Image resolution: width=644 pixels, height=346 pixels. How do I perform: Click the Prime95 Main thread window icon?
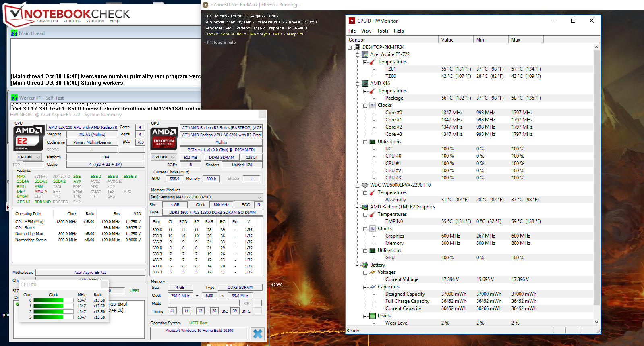pos(14,33)
